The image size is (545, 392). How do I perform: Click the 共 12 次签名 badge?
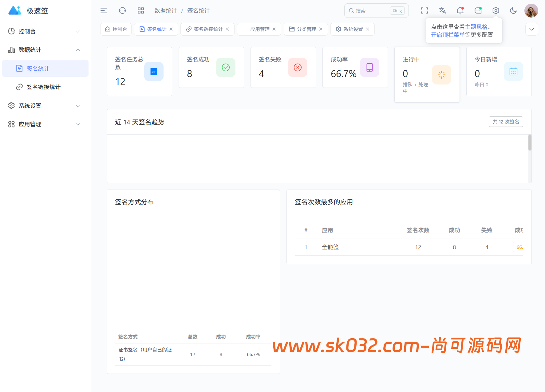pos(506,122)
